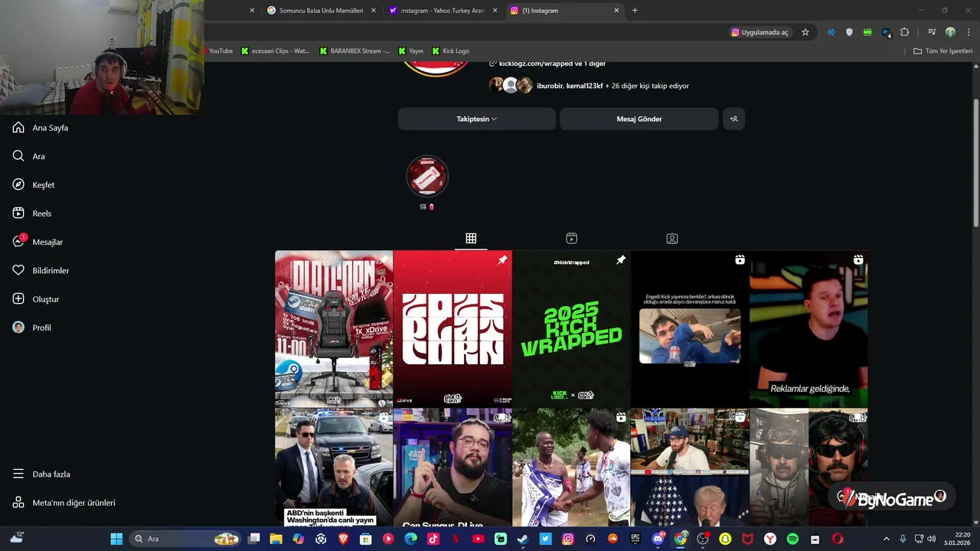Open Discord from the taskbar
980x551 pixels.
click(658, 539)
